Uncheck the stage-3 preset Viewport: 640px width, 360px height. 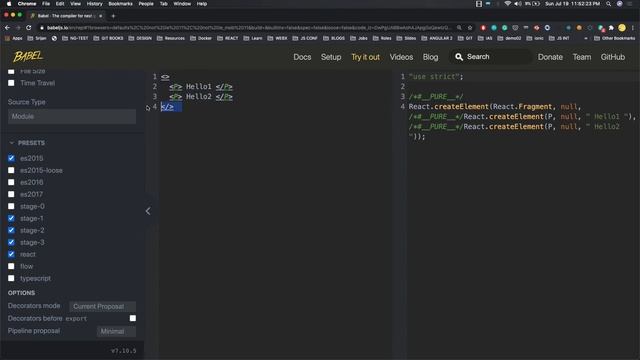11,242
